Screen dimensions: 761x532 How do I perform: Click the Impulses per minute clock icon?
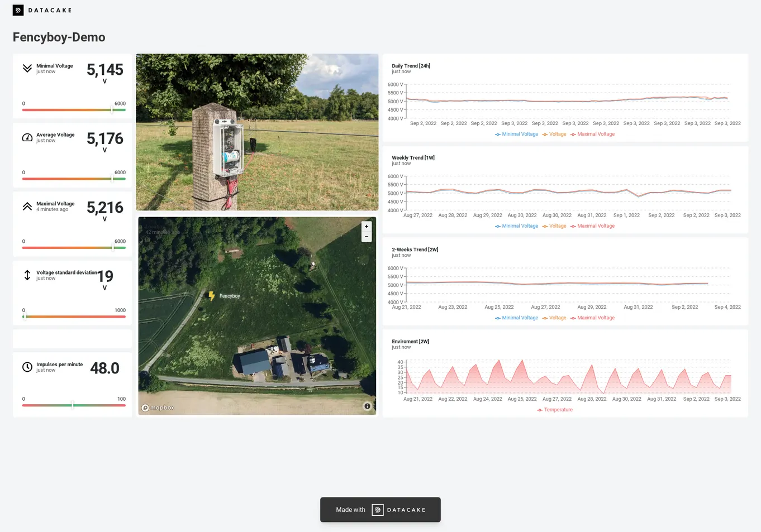(x=27, y=367)
